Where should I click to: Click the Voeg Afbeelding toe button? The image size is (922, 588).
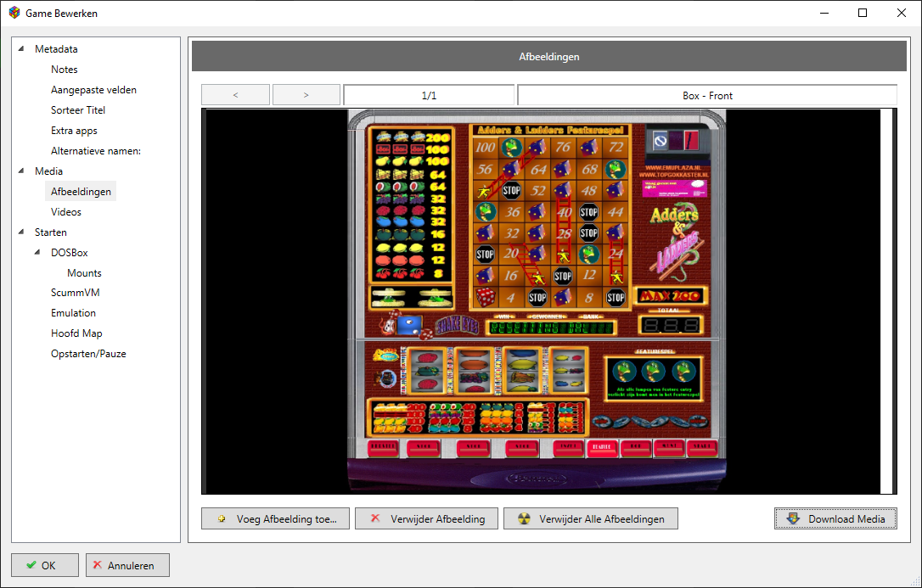pos(275,518)
